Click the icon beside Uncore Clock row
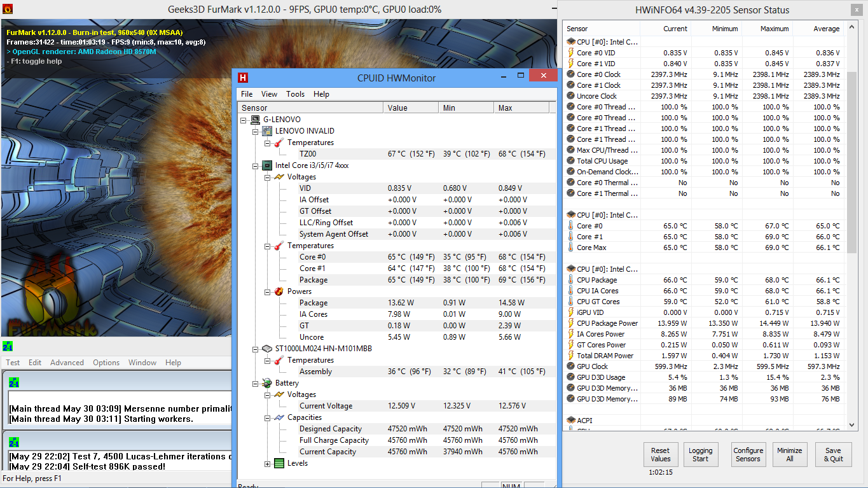868x488 pixels. [570, 96]
